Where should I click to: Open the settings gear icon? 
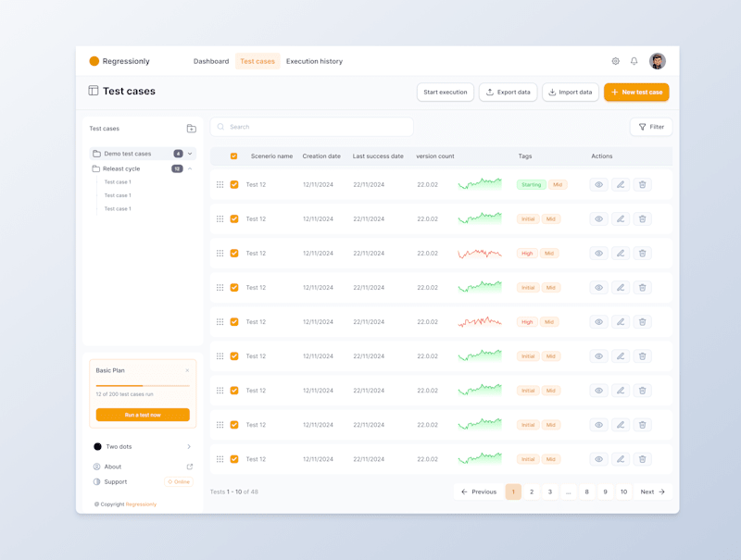pos(615,61)
